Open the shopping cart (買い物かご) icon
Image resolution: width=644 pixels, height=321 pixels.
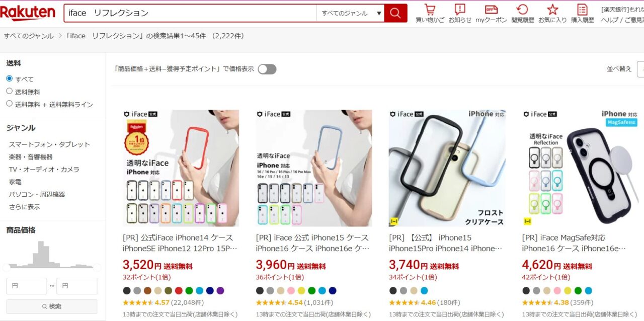(x=430, y=13)
